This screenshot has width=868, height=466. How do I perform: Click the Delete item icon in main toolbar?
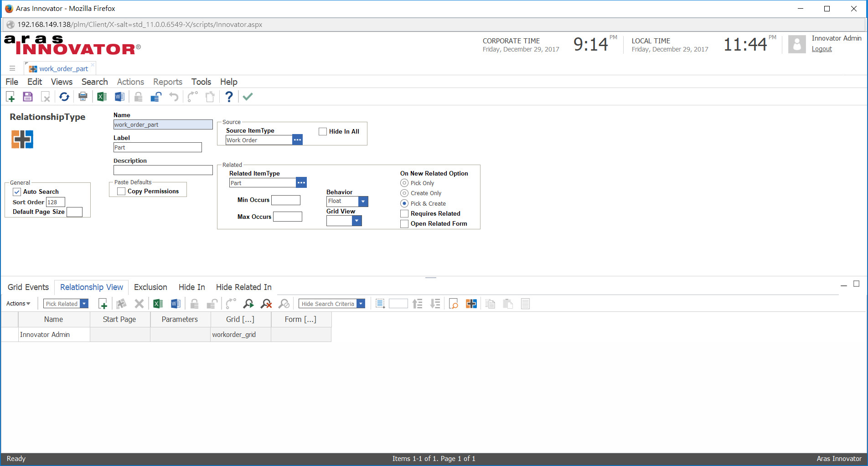click(x=46, y=97)
